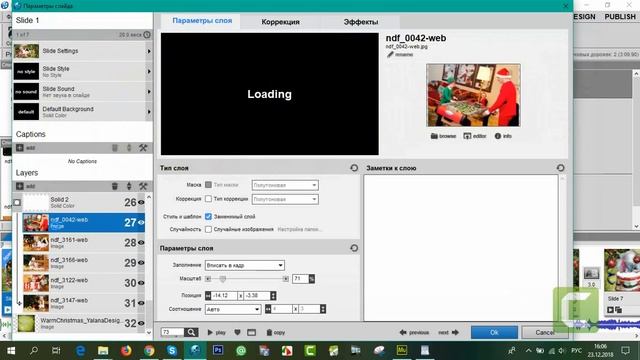Open the correction type Полутоновая dropdown
This screenshot has width=640, height=360.
pos(285,199)
